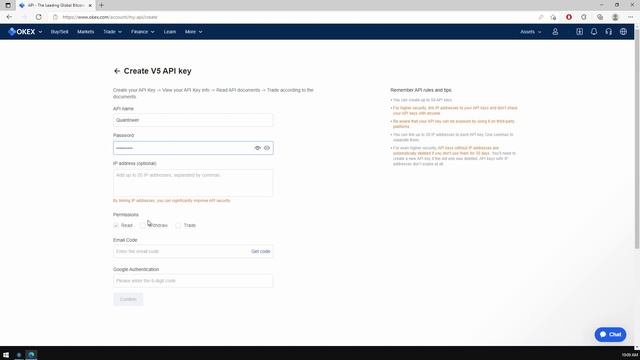
Task: Open the app download icon in the header
Action: point(579,31)
